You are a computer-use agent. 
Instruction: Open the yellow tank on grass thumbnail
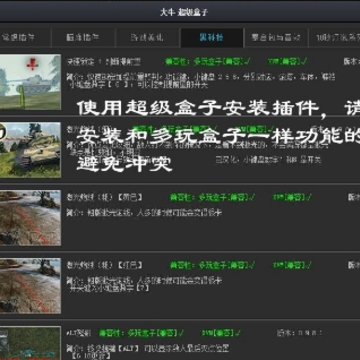coord(30,150)
